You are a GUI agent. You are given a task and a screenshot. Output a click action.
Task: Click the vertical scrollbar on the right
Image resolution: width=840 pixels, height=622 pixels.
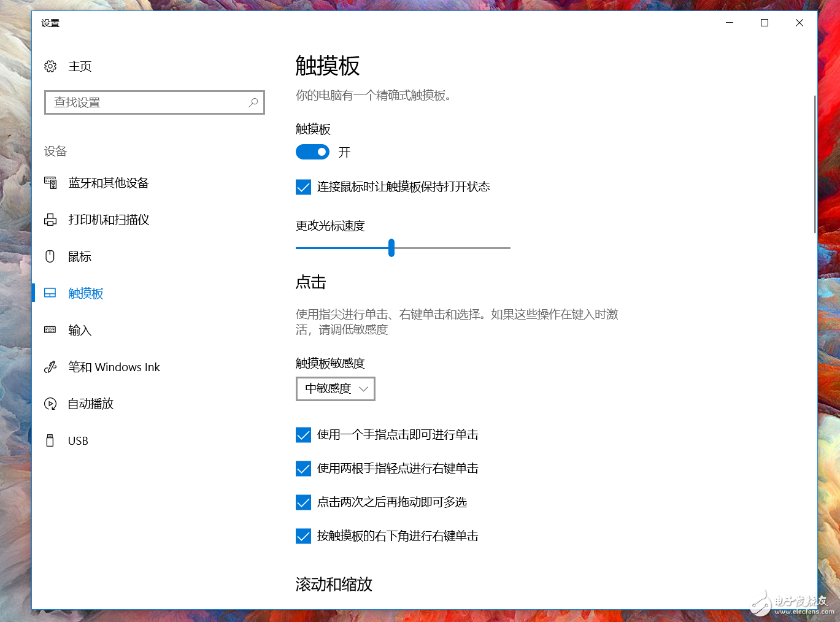click(x=815, y=164)
